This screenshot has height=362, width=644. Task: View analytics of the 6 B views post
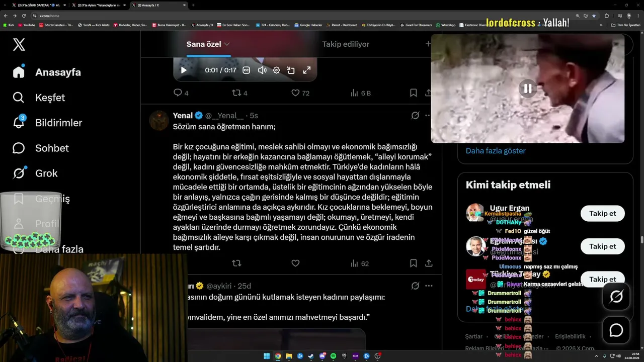(360, 93)
